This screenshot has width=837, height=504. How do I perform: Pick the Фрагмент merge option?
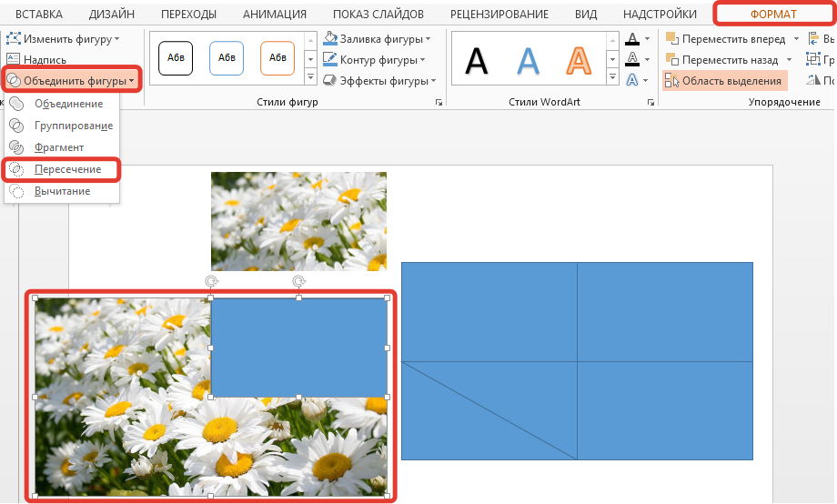(x=58, y=147)
